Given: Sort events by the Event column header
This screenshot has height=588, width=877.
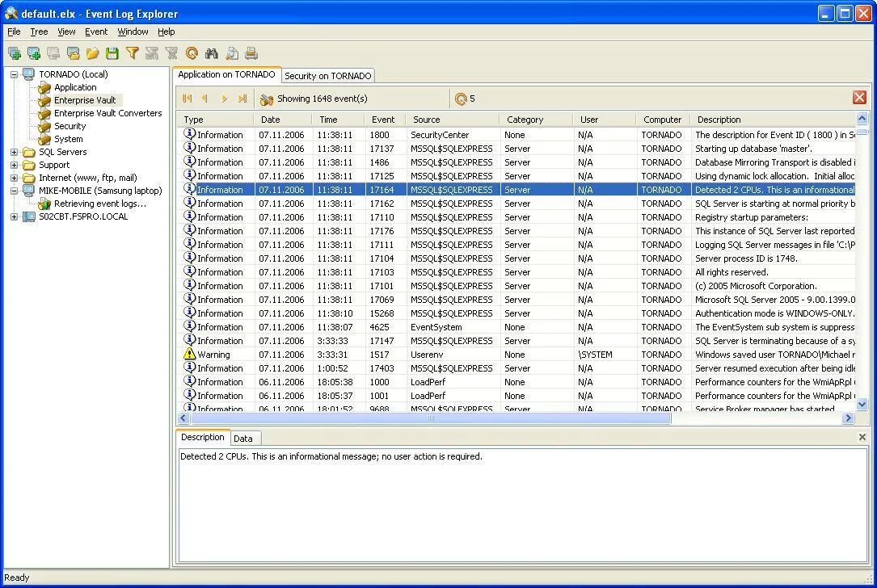Looking at the screenshot, I should [385, 120].
